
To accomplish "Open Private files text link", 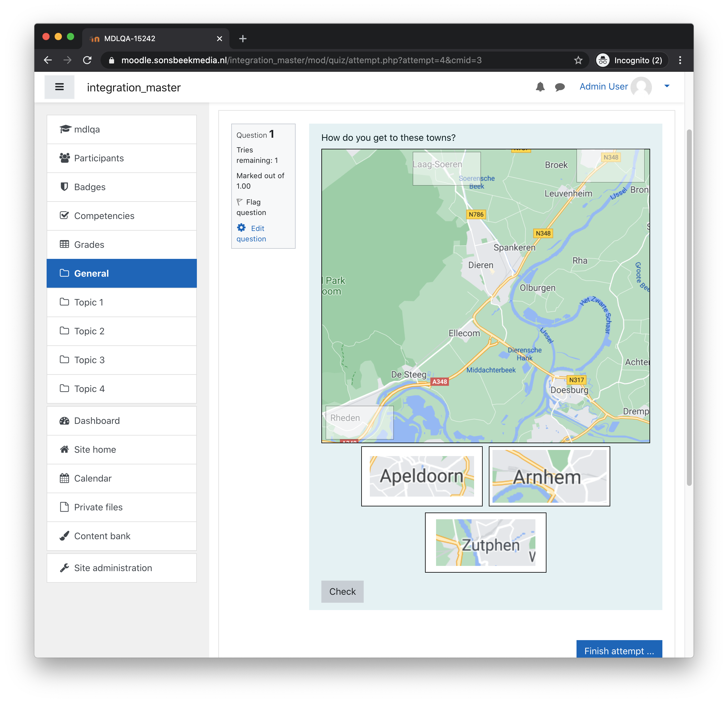I will tap(98, 507).
